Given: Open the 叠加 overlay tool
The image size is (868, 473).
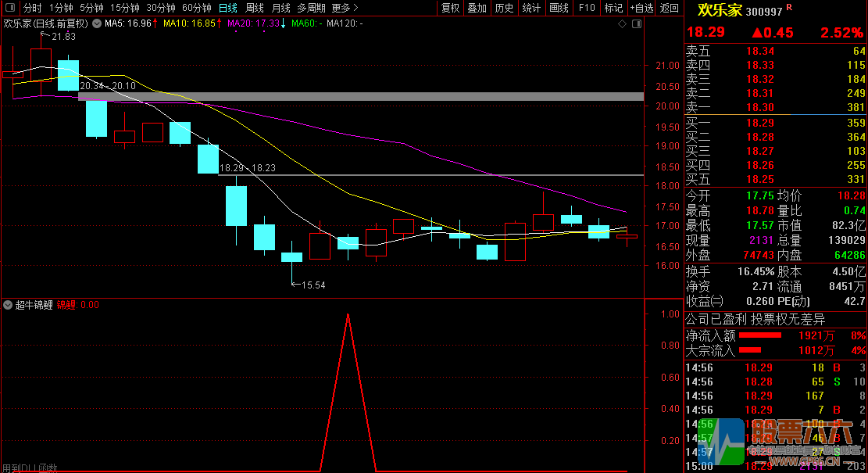Looking at the screenshot, I should pos(477,8).
